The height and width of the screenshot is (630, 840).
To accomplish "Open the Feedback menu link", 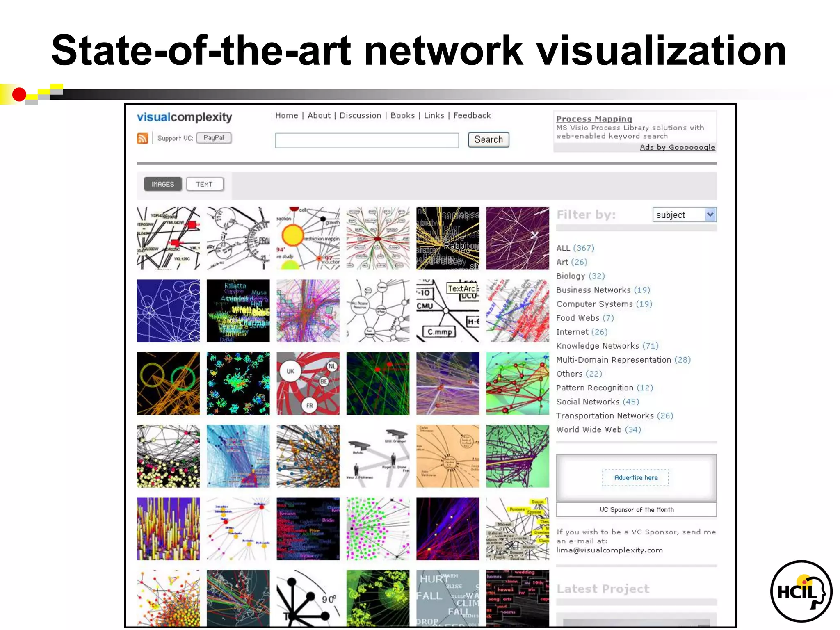I will (472, 116).
